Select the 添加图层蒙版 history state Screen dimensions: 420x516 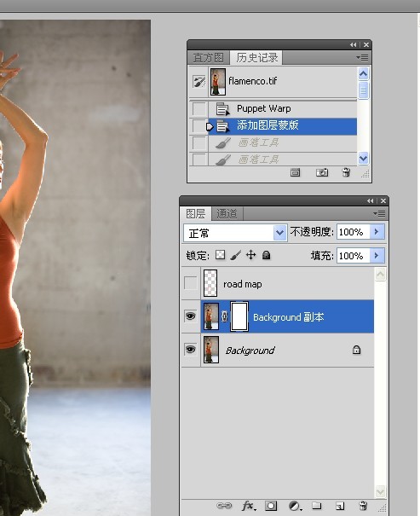click(x=283, y=126)
